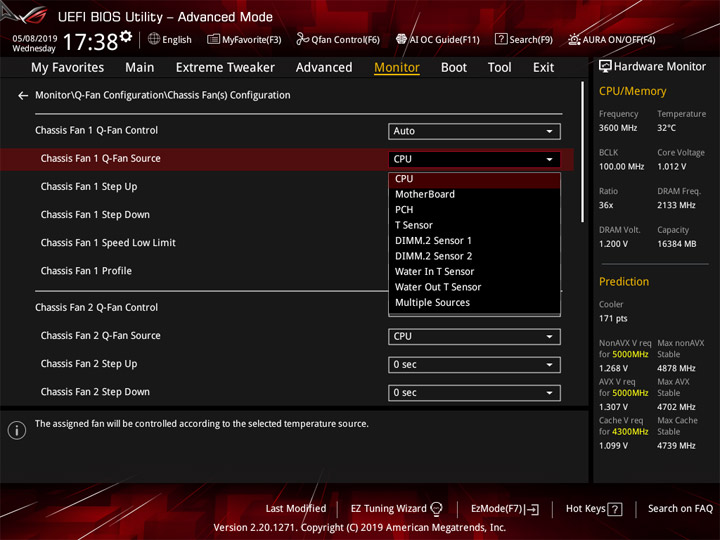Click the Search question mark icon
The image size is (720, 540).
(501, 39)
